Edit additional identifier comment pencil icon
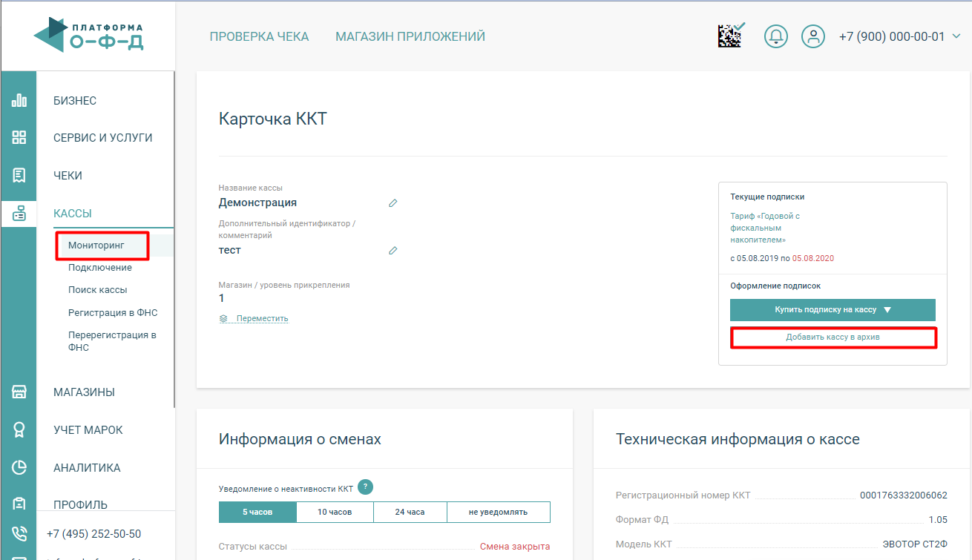The width and height of the screenshot is (972, 560). click(393, 251)
